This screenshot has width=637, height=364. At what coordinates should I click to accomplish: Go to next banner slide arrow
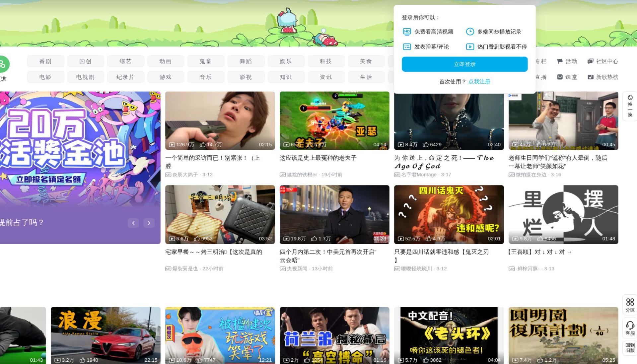[x=149, y=223]
